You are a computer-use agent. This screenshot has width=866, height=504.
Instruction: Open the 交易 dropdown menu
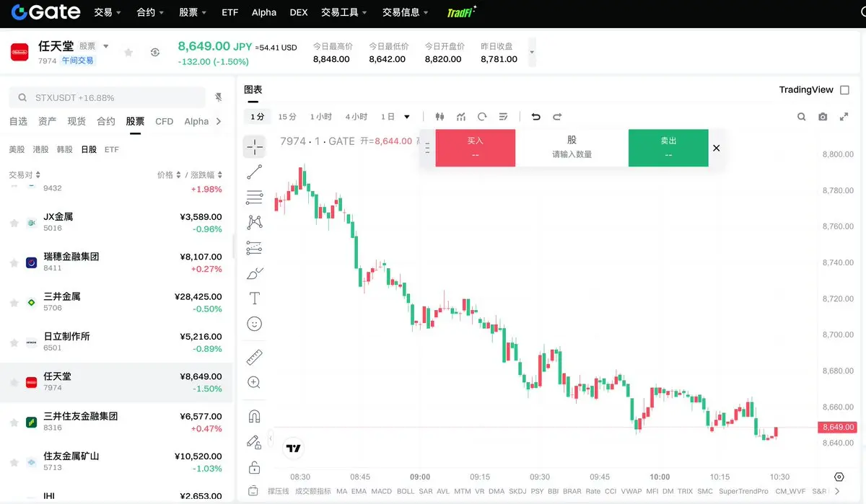108,12
